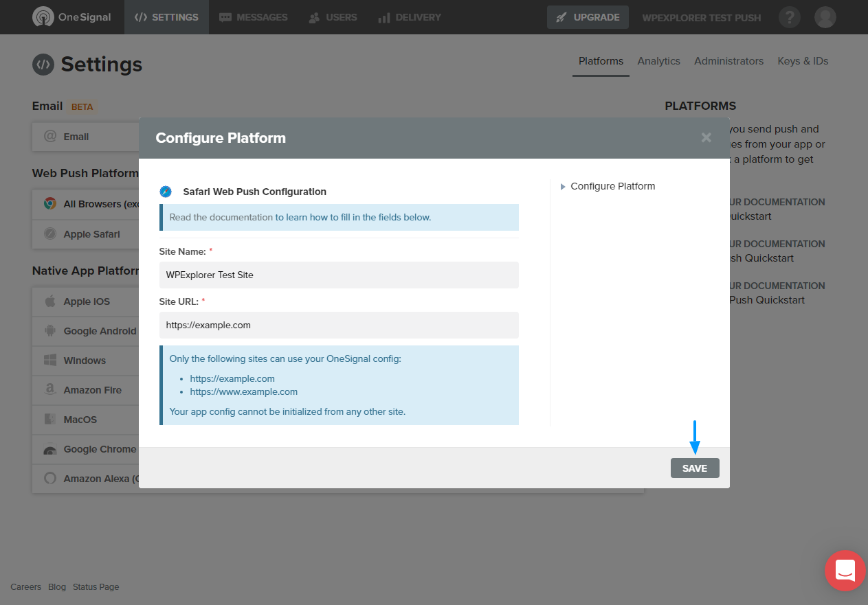Image resolution: width=868 pixels, height=605 pixels.
Task: Click the Email platform at-sign icon
Action: tap(50, 137)
